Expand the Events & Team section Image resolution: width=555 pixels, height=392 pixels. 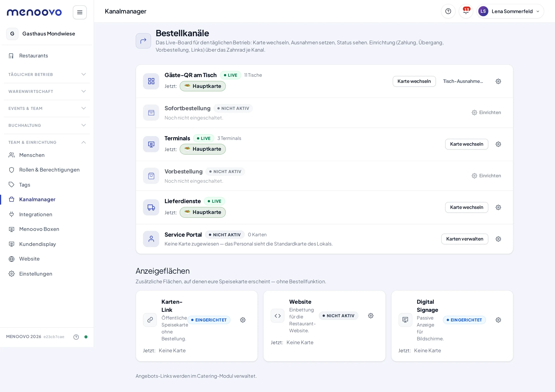point(47,108)
